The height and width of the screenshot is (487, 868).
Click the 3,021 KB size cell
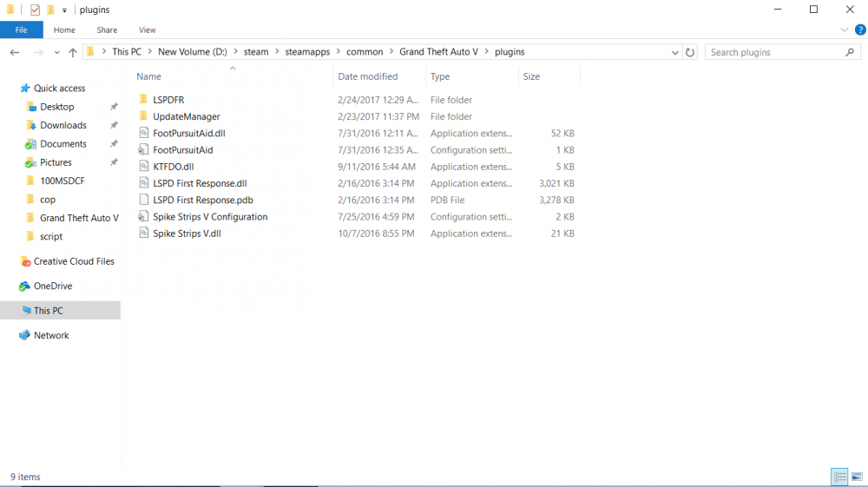556,183
